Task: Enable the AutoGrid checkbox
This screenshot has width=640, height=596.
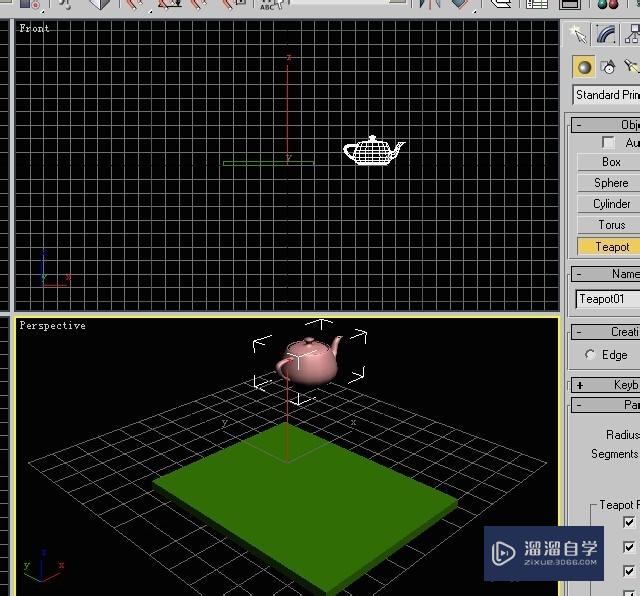Action: click(608, 142)
